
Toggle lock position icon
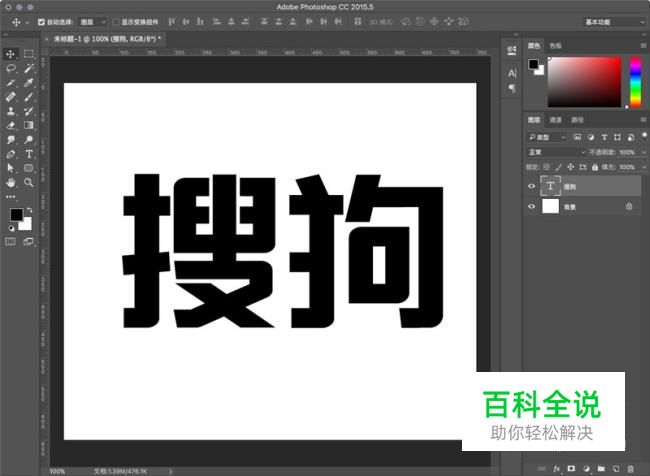pos(570,167)
